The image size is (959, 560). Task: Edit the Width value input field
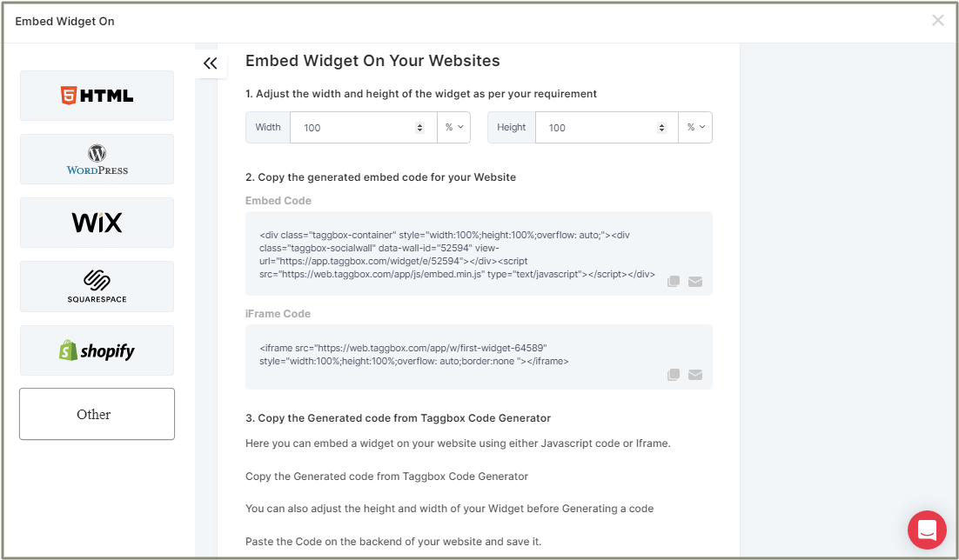357,127
